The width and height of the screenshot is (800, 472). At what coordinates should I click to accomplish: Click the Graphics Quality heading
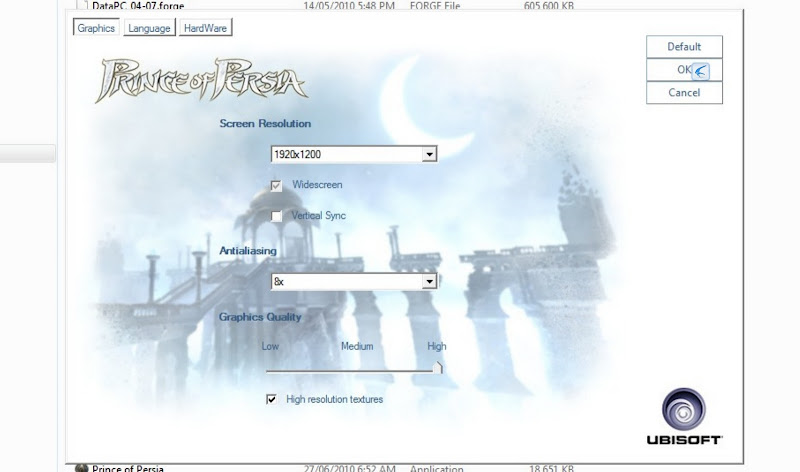[x=260, y=317]
